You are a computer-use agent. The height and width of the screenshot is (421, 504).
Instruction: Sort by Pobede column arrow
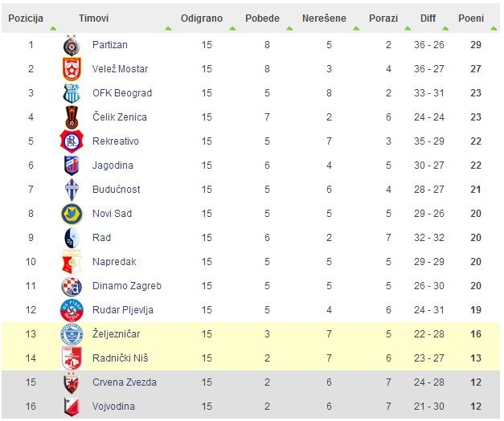289,29
